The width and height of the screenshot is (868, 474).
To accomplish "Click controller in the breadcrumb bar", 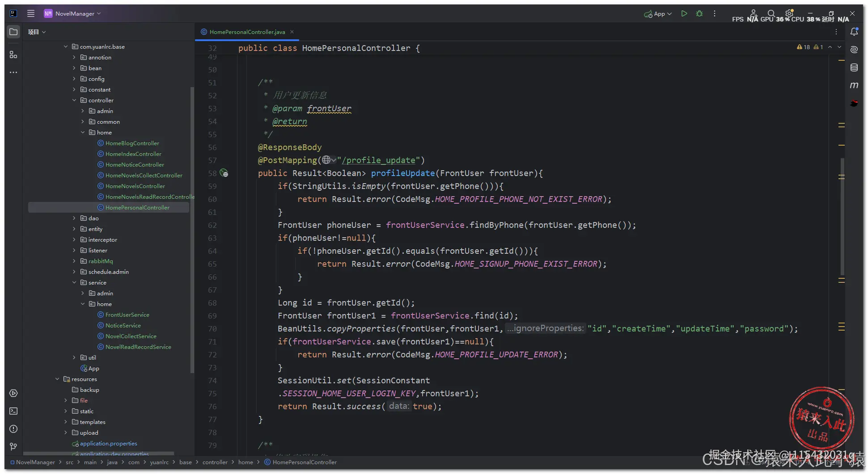I will tap(215, 462).
